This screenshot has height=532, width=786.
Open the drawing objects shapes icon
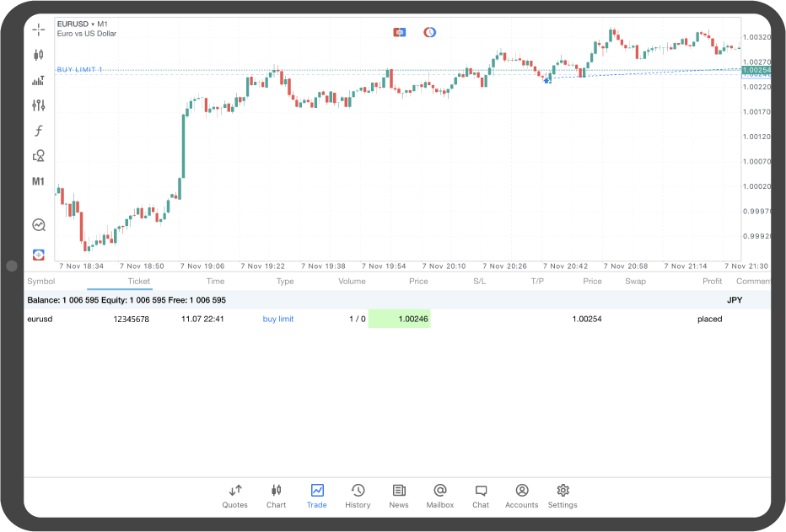[x=39, y=156]
